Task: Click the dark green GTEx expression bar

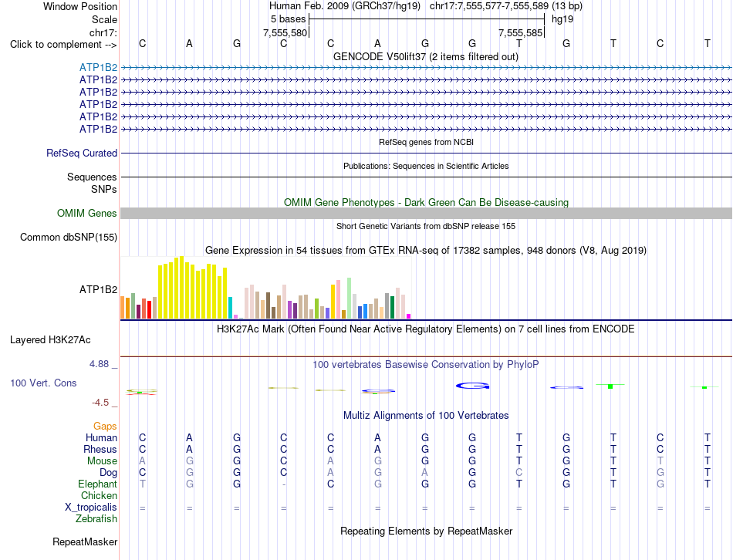Action: pos(392,307)
